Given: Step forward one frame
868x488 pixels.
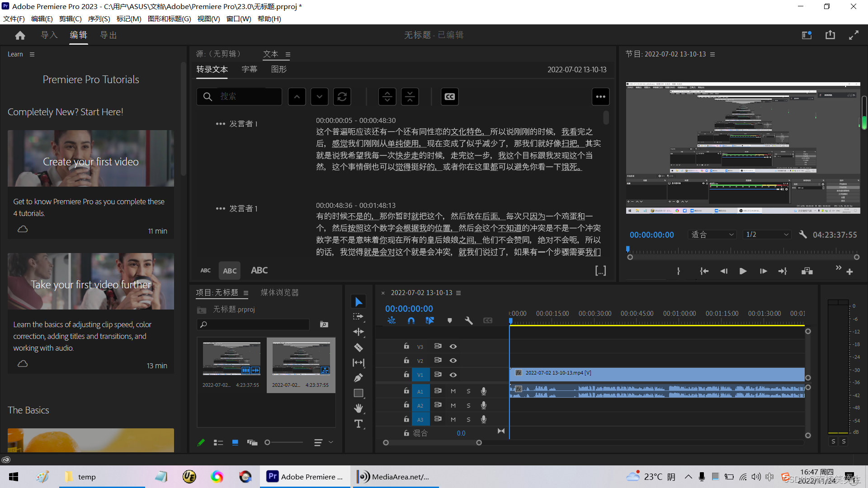Looking at the screenshot, I should 763,271.
